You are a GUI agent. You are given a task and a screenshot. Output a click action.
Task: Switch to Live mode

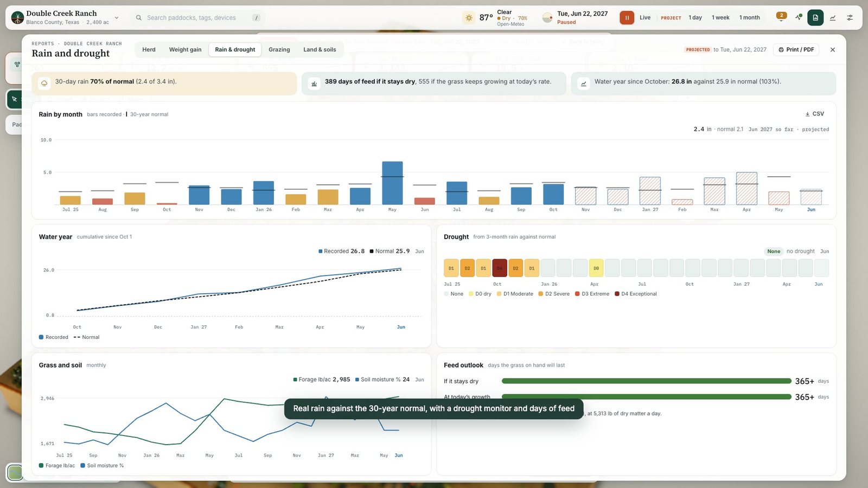(x=645, y=17)
